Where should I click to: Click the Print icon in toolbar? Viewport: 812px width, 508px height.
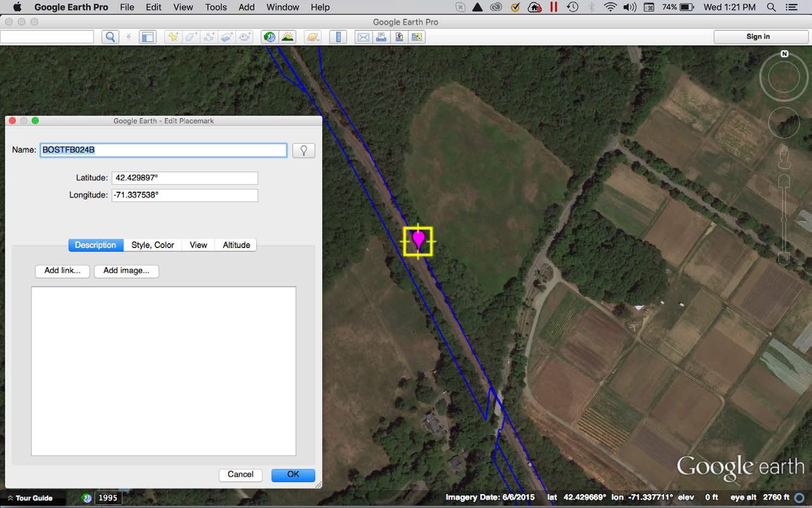tap(381, 37)
